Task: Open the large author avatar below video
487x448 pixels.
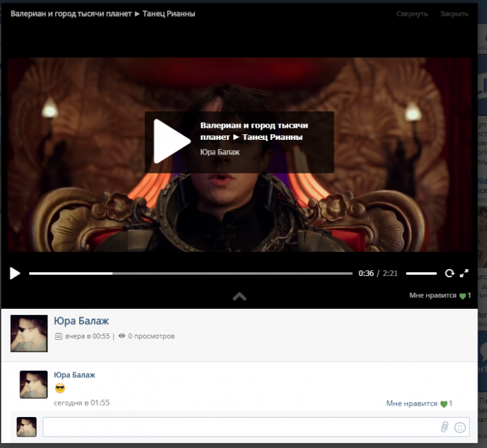Action: pos(29,333)
